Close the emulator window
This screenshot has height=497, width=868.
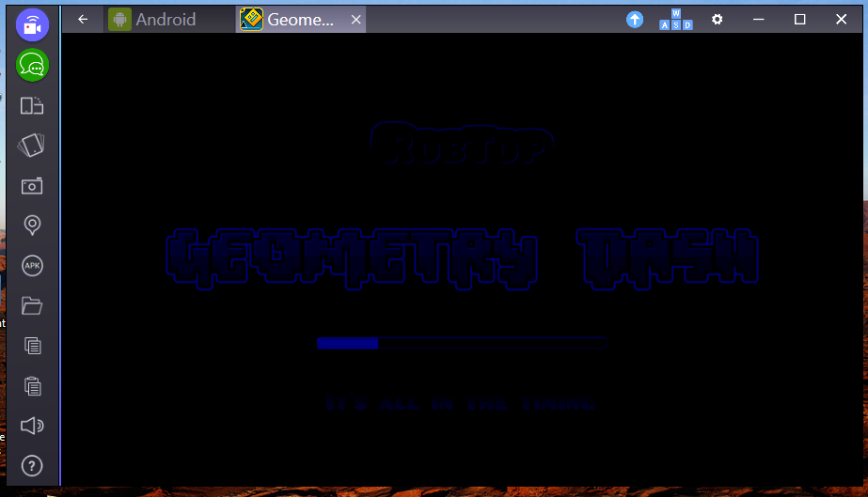coord(841,20)
